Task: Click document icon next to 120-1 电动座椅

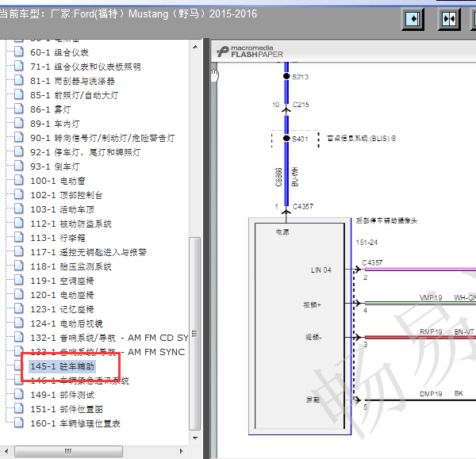Action: (x=19, y=294)
